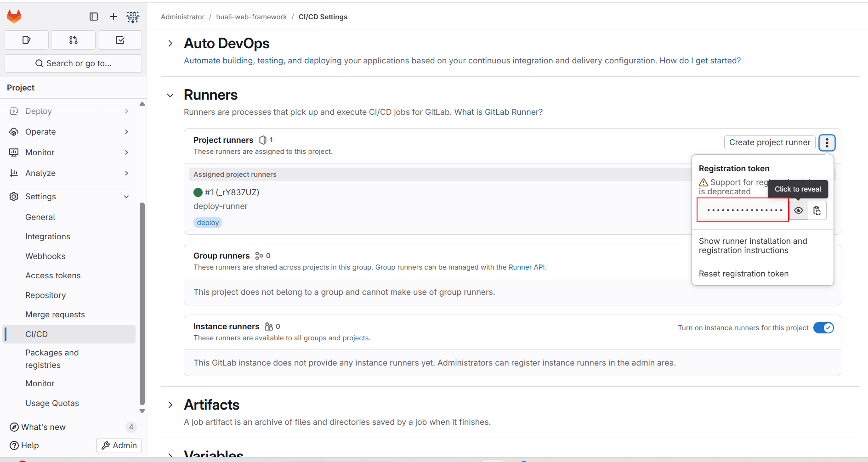The image size is (868, 462).
Task: Copy the registration token
Action: coord(817,210)
